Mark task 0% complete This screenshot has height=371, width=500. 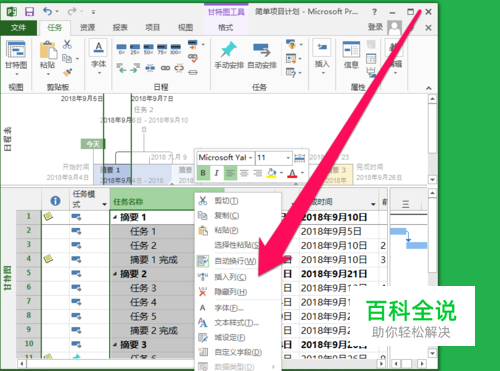[x=122, y=49]
